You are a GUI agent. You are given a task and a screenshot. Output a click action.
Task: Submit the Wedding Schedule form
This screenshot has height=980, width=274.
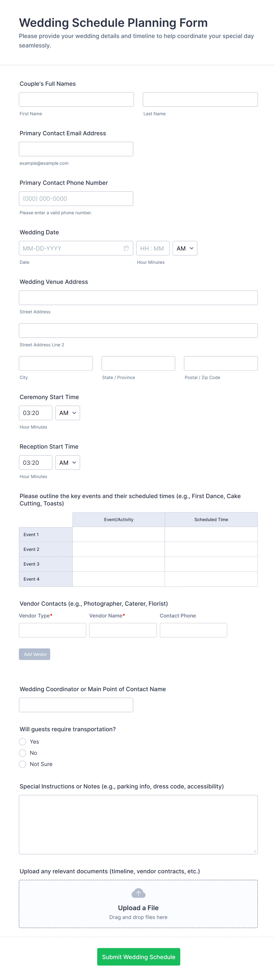pyautogui.click(x=138, y=956)
